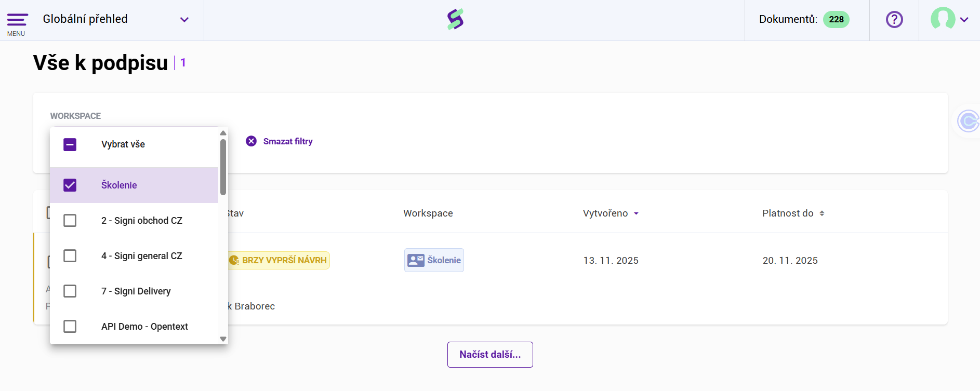Screen dimensions: 980x391
Task: Check the 7 - Signi Delivery checkbox
Action: [70, 291]
